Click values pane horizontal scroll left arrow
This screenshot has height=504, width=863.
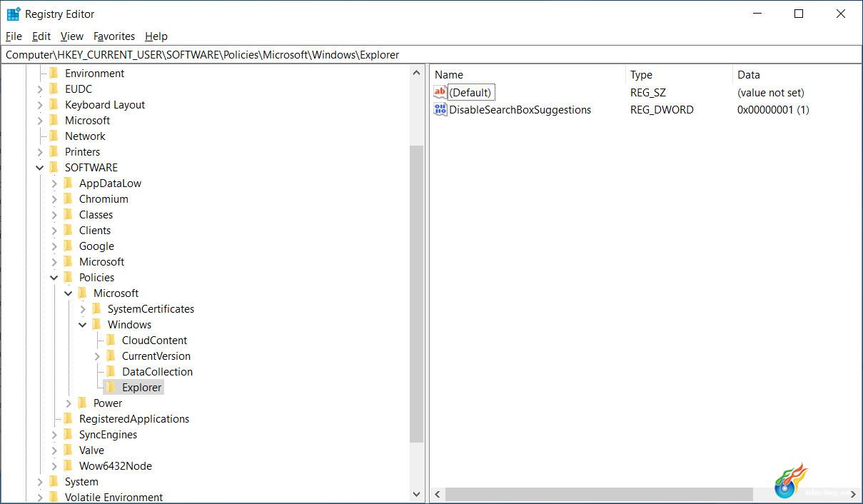click(x=438, y=494)
